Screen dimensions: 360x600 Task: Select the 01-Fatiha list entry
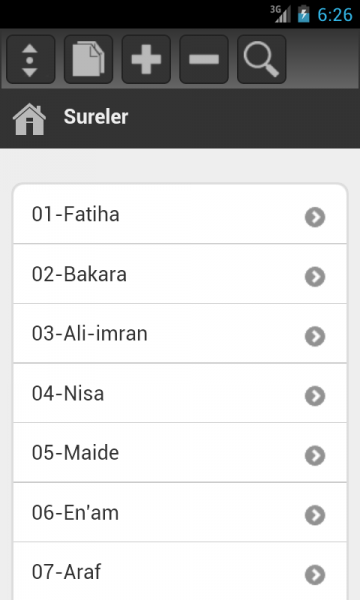pos(180,214)
